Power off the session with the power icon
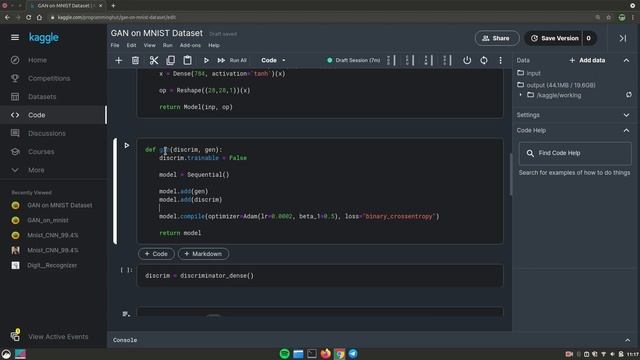Screen dimensions: 640x360 (x=467, y=60)
